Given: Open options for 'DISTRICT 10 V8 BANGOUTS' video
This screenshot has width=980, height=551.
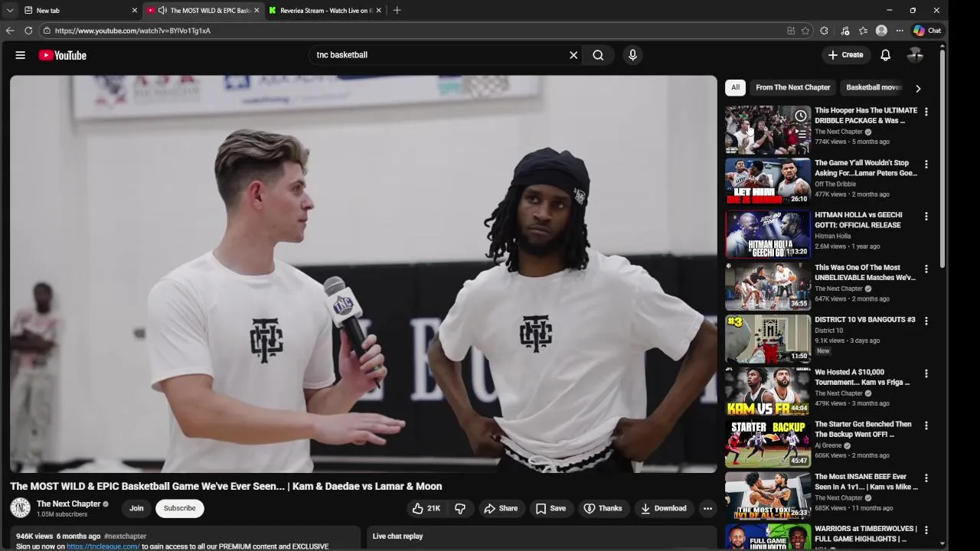Looking at the screenshot, I should click(926, 321).
